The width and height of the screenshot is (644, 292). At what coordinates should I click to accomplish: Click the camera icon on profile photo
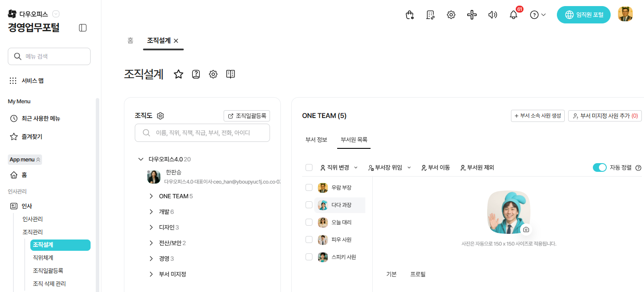(x=526, y=230)
